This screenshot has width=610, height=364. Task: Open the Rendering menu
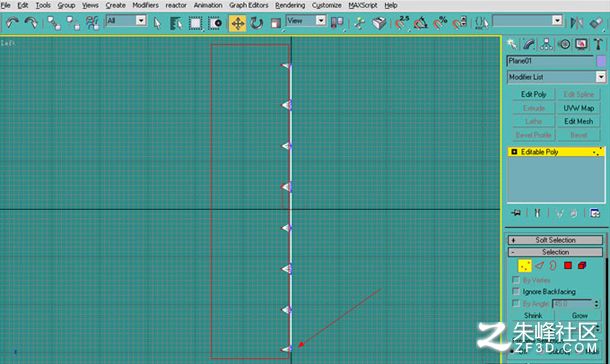290,5
